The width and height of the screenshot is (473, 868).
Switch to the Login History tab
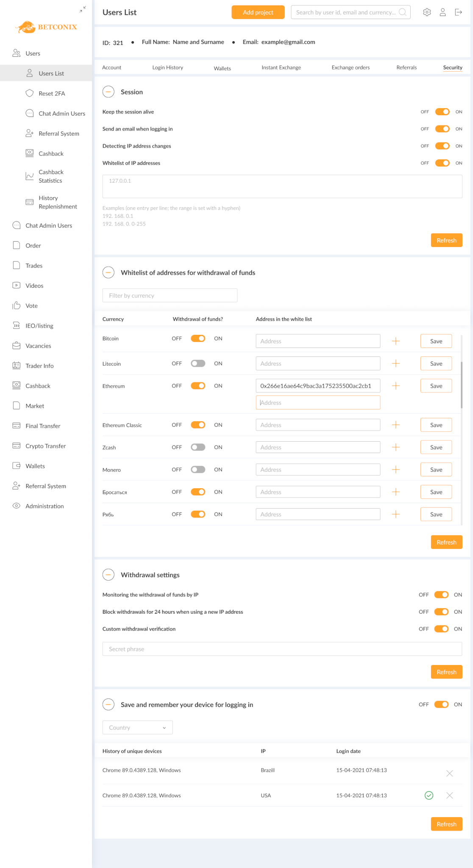pos(167,67)
